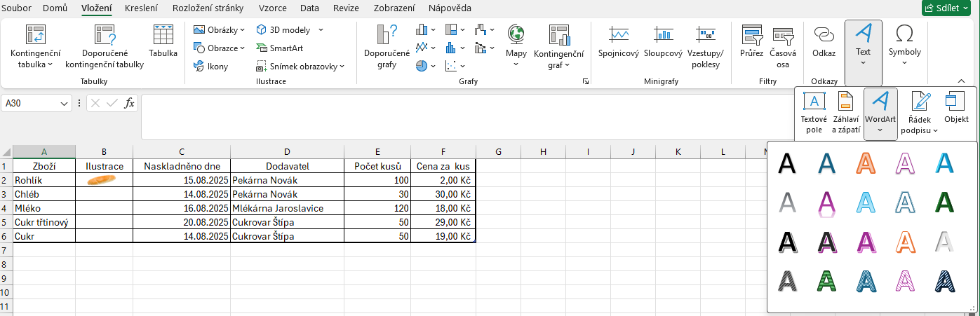Choose the green striped WordArt style
980x316 pixels.
click(827, 282)
